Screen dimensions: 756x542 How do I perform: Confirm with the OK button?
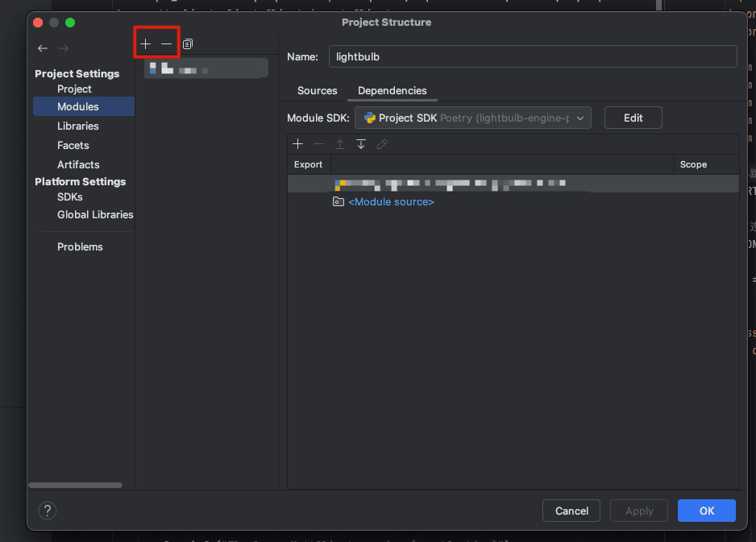point(706,511)
